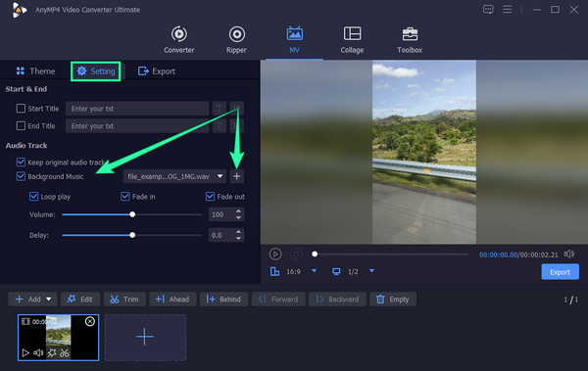Viewport: 588px width, 371px height.
Task: Click the preview screen monitor icon
Action: tap(336, 271)
